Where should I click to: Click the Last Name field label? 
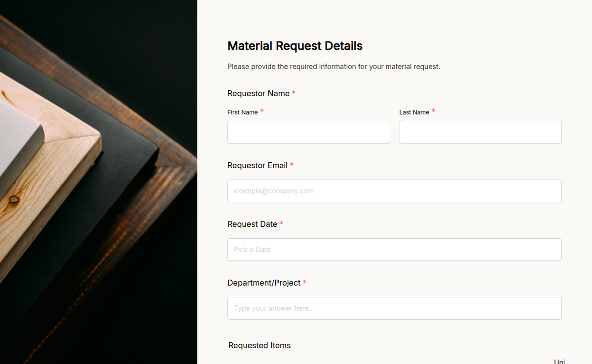[x=414, y=112]
